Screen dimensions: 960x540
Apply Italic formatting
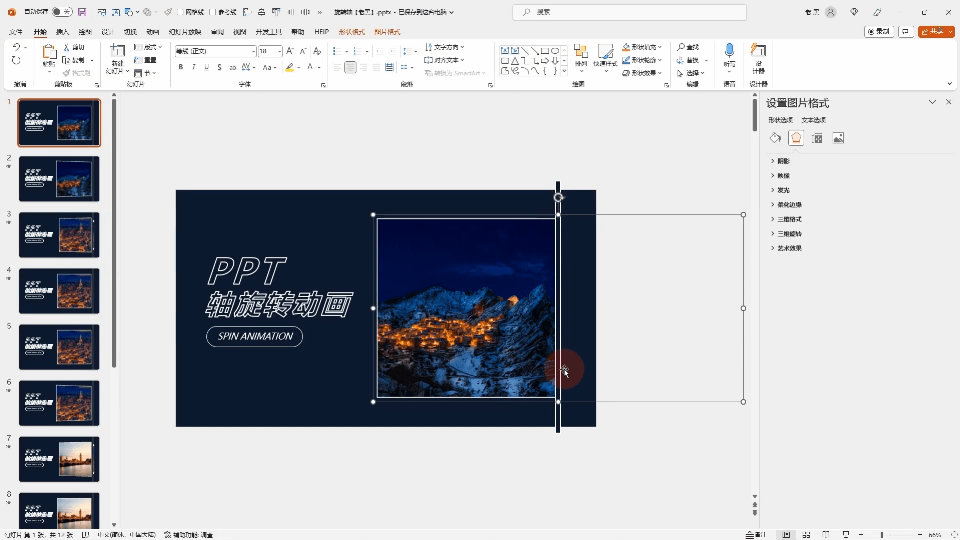coord(193,67)
